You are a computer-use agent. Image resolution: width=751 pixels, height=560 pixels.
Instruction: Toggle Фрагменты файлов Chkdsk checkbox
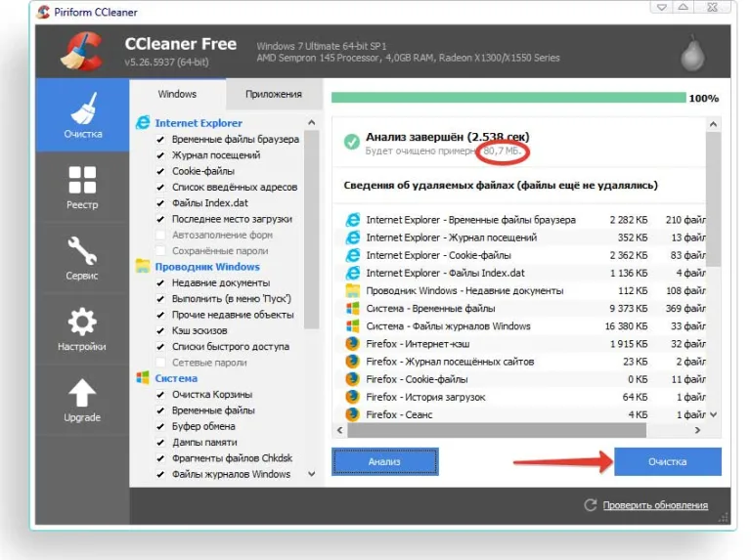160,458
